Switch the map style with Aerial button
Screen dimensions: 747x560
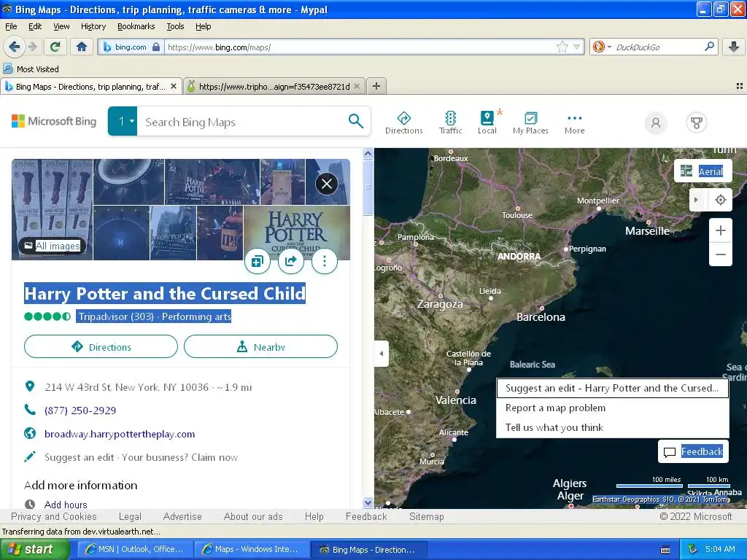[x=703, y=171]
